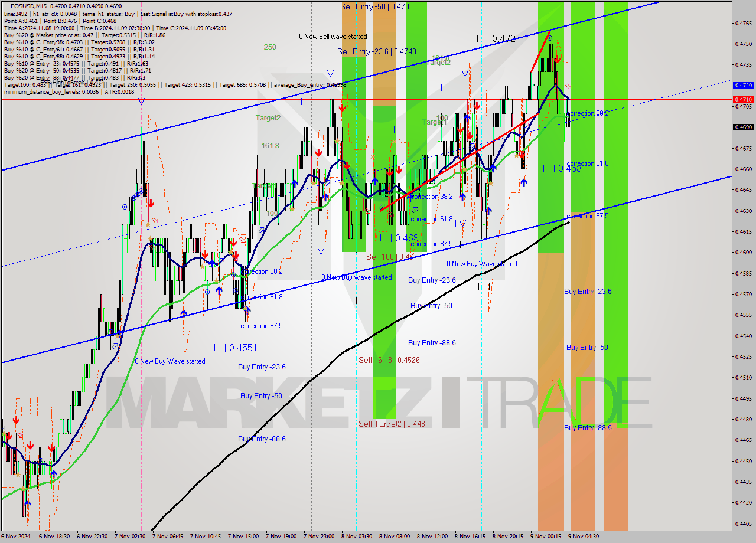Click the '7 Nov 23:00' time axis label
The width and height of the screenshot is (756, 543).
tap(319, 537)
